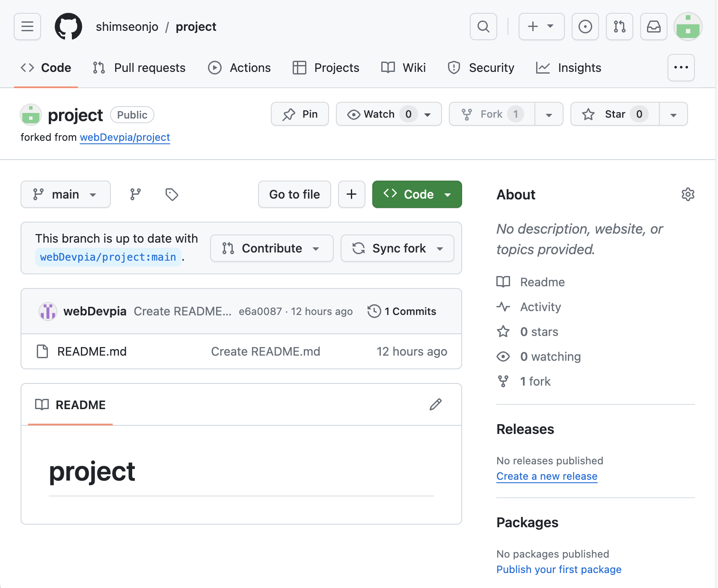Click the GitHub logo icon
The image size is (718, 588).
tap(68, 27)
